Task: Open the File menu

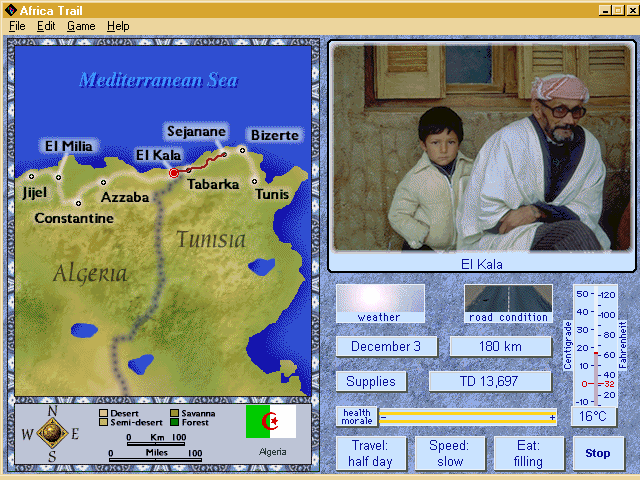Action: coord(17,26)
